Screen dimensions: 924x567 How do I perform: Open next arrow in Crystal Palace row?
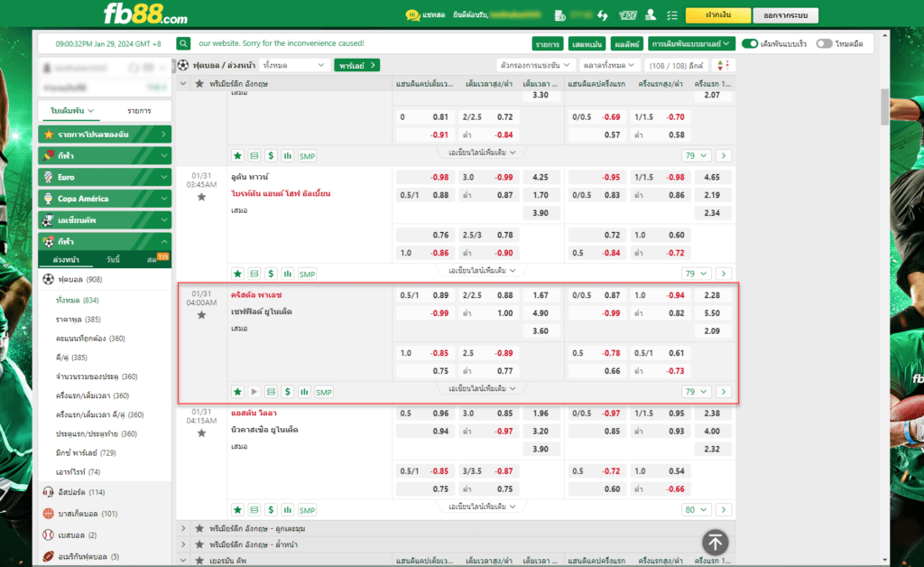pos(724,392)
